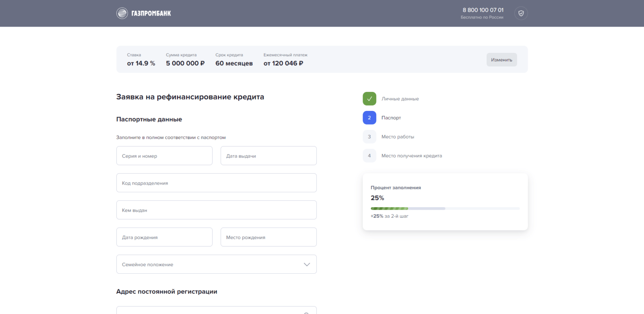The height and width of the screenshot is (314, 644).
Task: Call phone number 8 800 100 07 01
Action: click(483, 10)
